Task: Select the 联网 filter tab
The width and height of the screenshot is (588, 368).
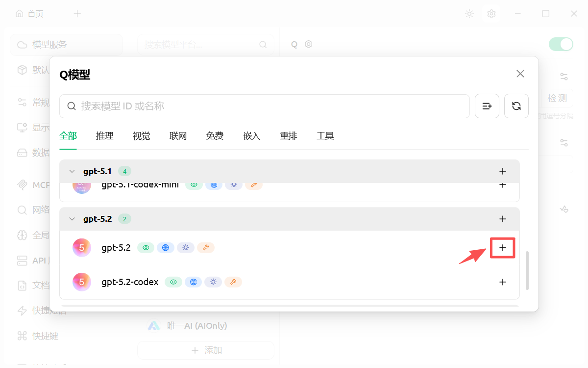Action: point(178,136)
